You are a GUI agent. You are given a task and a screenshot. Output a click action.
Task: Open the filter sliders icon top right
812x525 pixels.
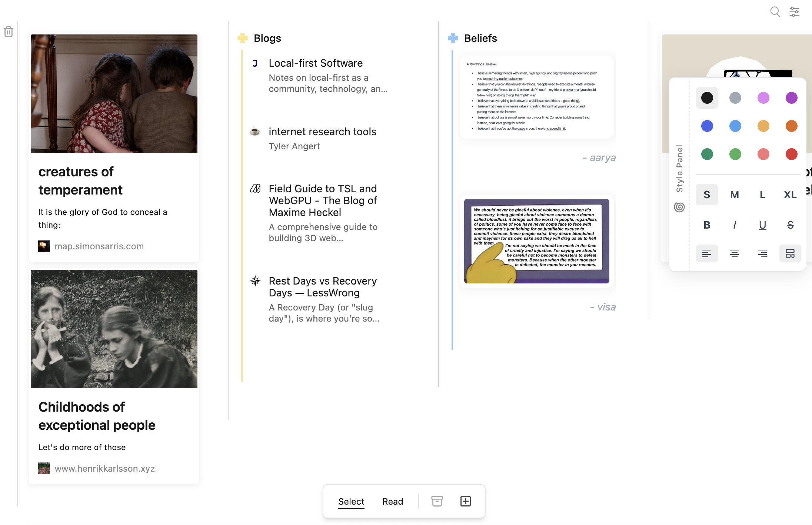(795, 11)
